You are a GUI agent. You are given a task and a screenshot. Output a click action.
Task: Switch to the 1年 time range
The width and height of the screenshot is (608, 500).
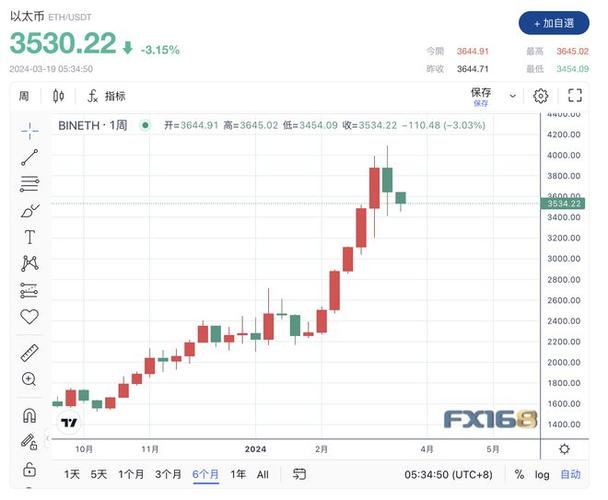pyautogui.click(x=238, y=475)
